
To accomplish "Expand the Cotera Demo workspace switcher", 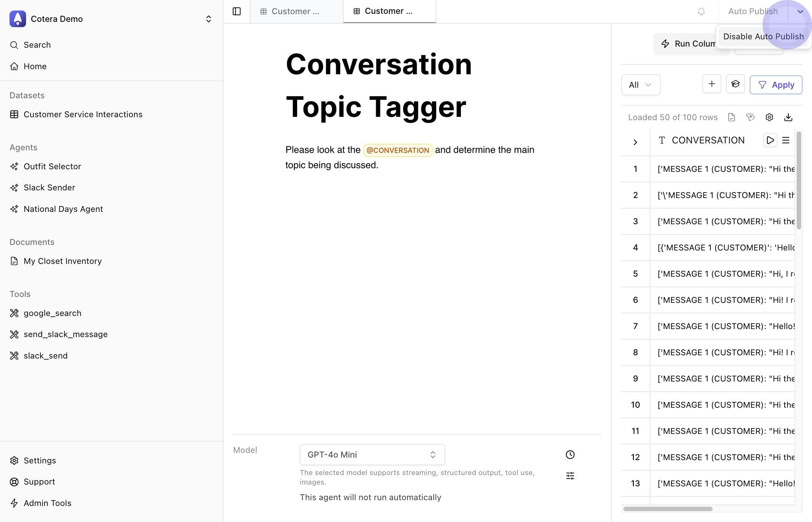I will (x=208, y=19).
